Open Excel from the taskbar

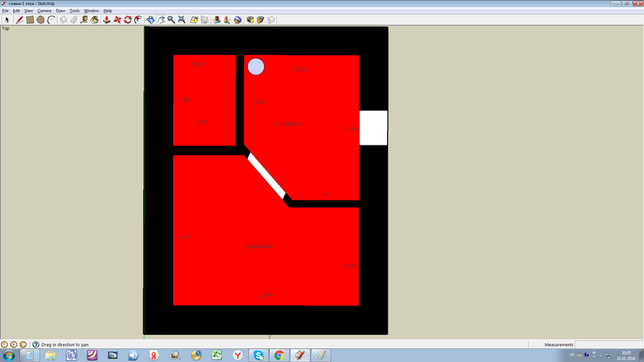217,356
